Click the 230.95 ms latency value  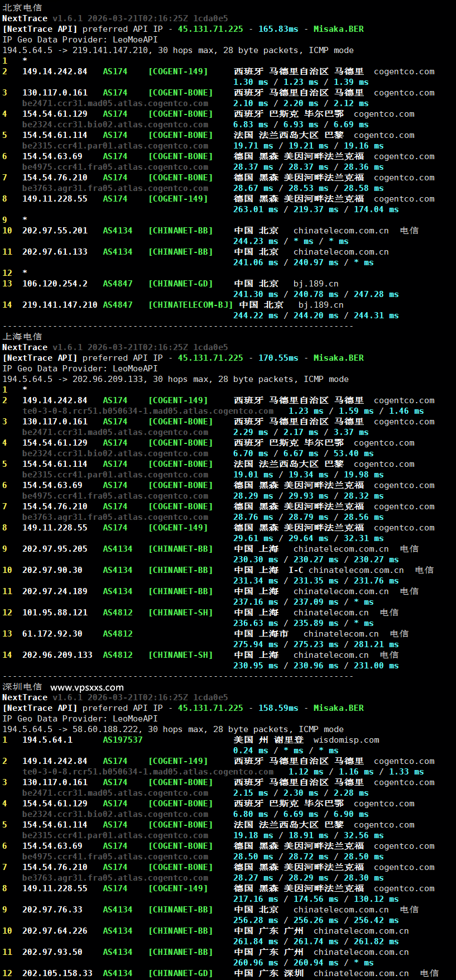pos(256,666)
